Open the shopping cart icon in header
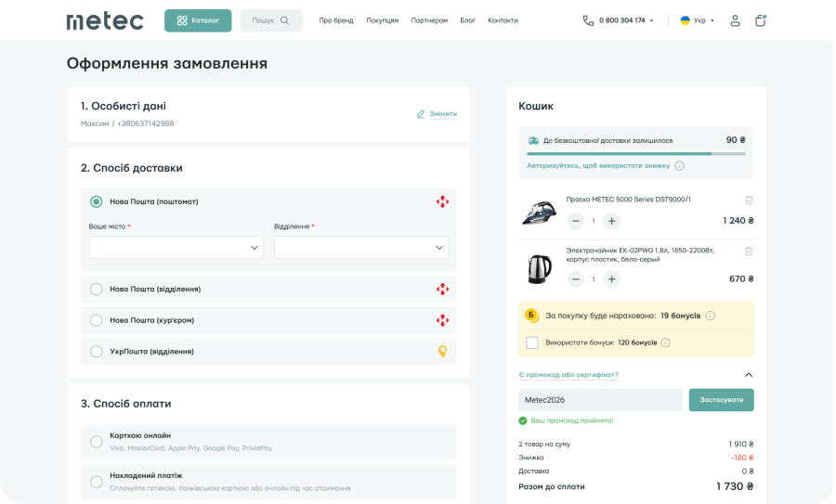 (760, 20)
